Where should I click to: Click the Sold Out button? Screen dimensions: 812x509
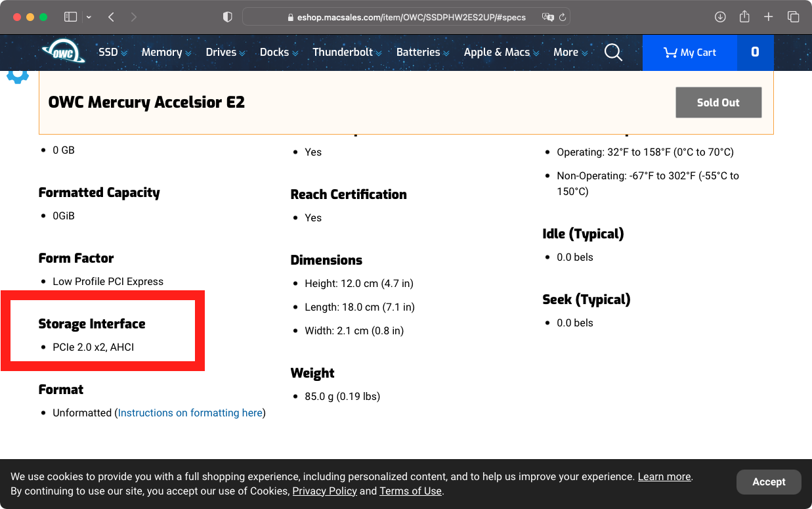[x=718, y=102]
